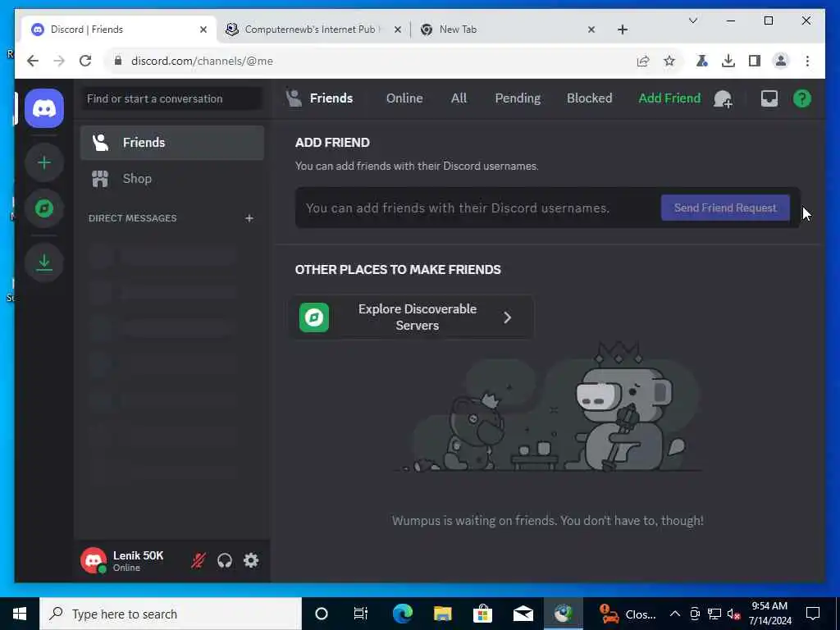Create a new DM with the plus icon
The width and height of the screenshot is (840, 630).
(249, 218)
